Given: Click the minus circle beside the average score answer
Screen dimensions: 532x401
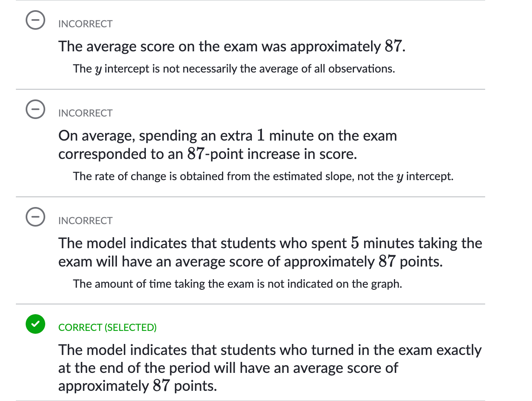Looking at the screenshot, I should [x=35, y=20].
